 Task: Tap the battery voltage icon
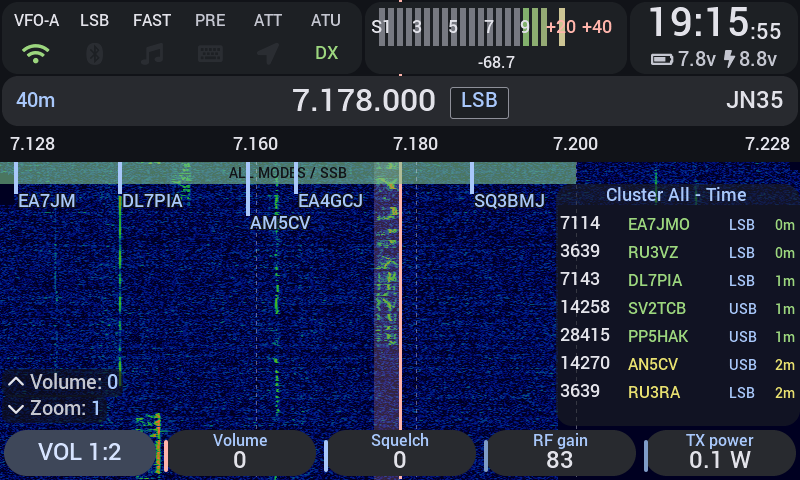coord(662,60)
